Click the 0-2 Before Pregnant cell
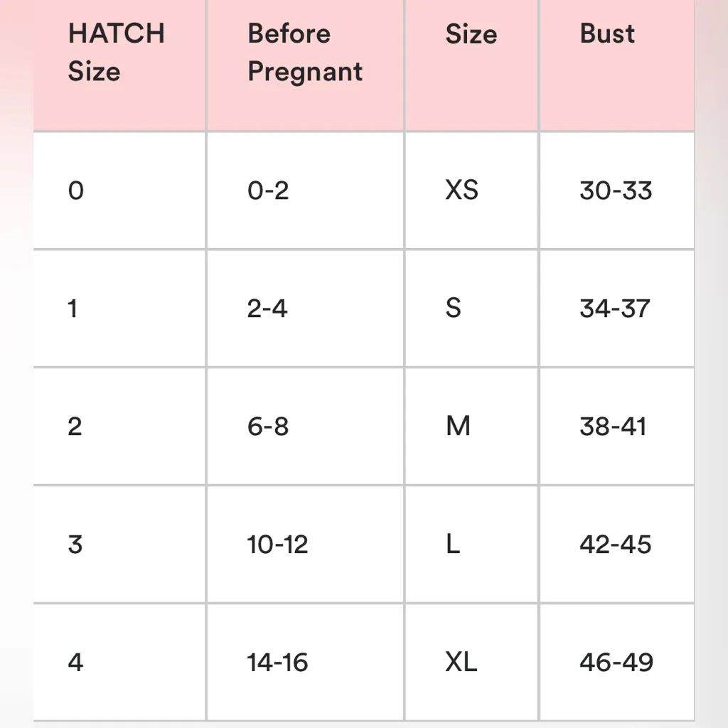The width and height of the screenshot is (728, 728). tap(268, 191)
